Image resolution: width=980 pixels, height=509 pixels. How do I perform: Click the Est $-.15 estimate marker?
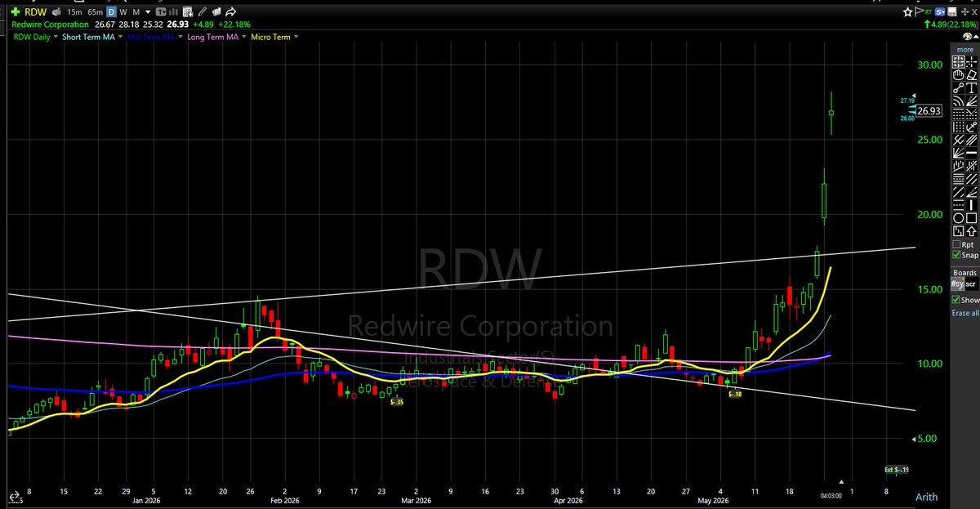pyautogui.click(x=897, y=470)
